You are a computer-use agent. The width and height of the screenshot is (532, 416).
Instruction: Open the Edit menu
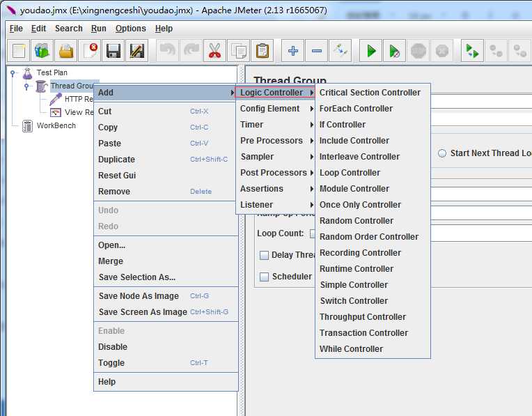click(38, 29)
